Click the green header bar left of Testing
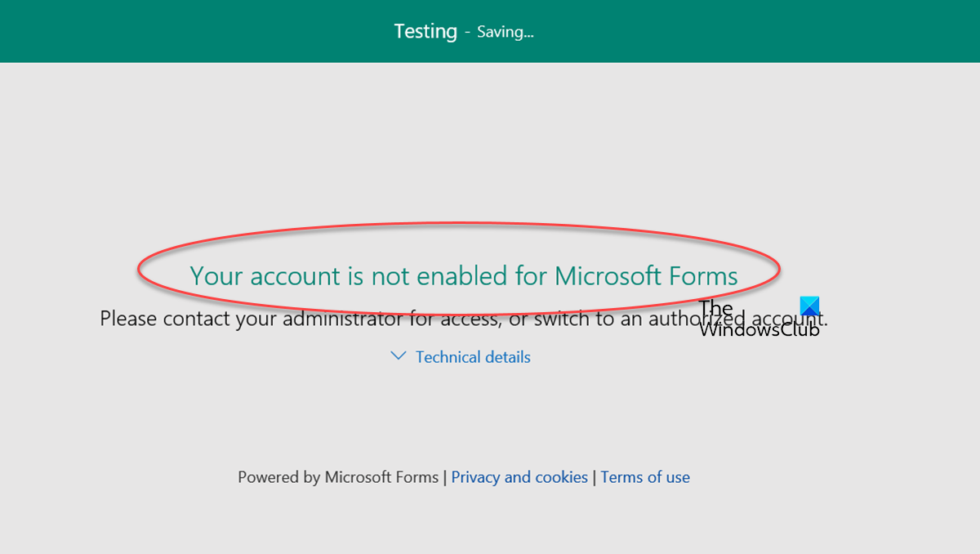This screenshot has height=554, width=980. point(196,31)
